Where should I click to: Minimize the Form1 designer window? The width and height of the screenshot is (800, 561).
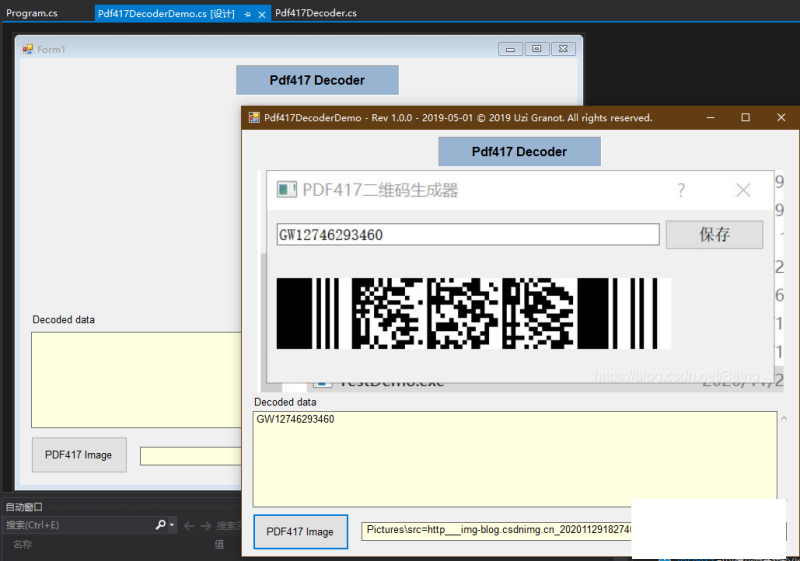510,49
